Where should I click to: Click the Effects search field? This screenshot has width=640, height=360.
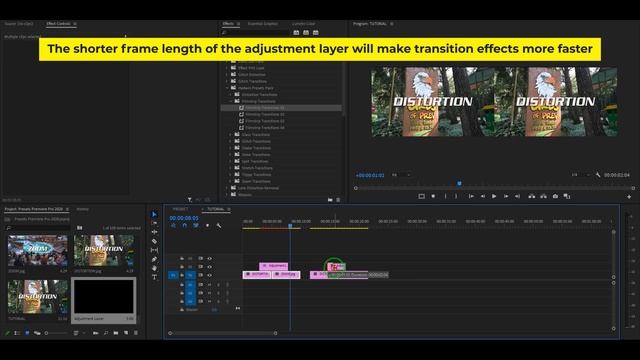click(256, 33)
